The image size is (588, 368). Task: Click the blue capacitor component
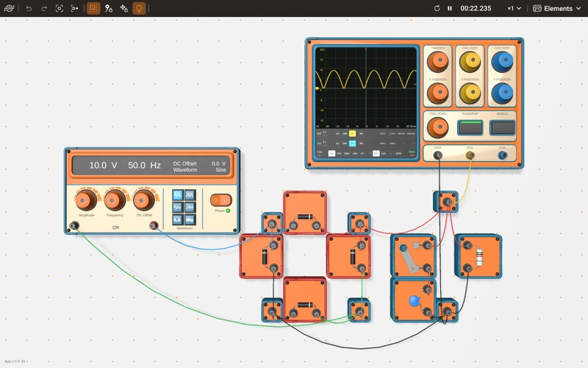413,300
